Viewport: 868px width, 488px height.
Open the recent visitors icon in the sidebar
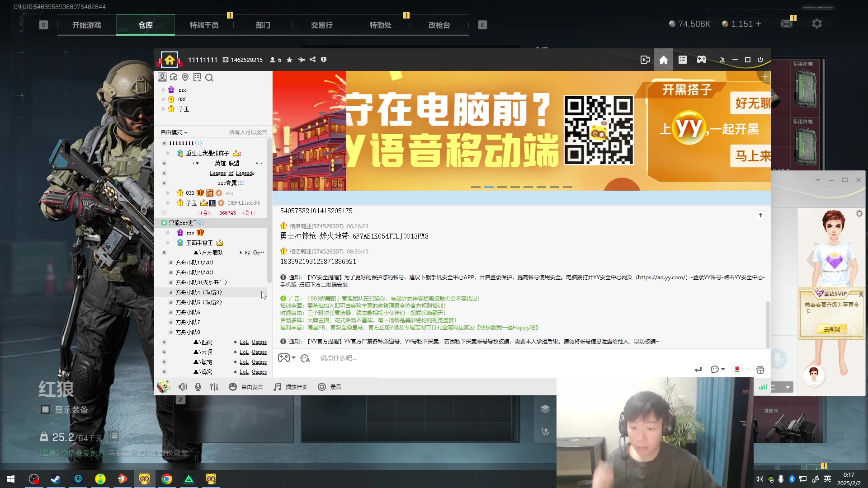point(174,77)
